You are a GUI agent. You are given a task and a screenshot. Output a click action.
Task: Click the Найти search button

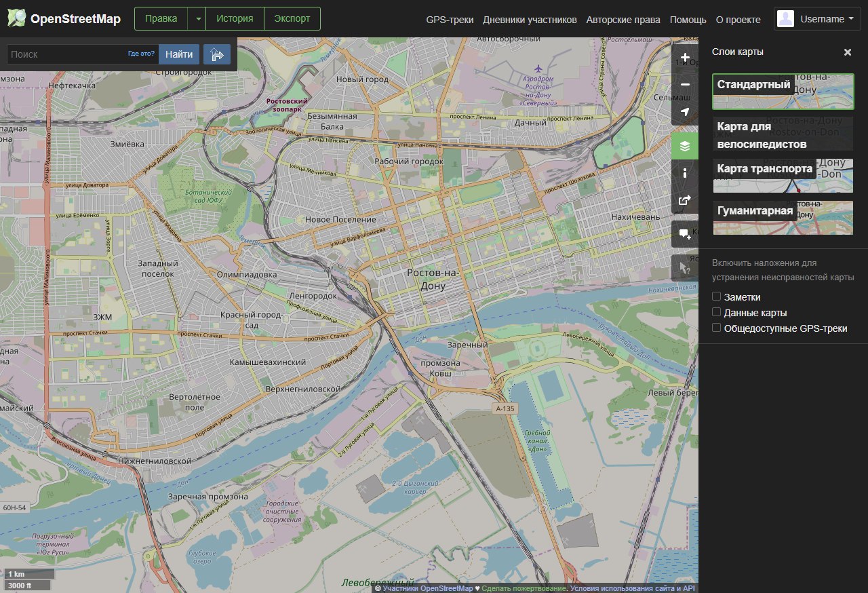[x=179, y=54]
